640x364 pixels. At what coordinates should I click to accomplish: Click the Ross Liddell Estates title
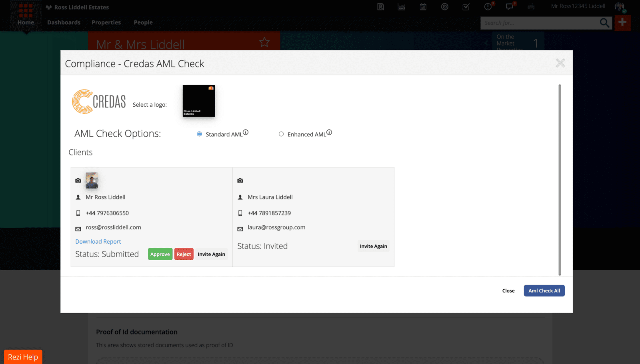click(82, 7)
